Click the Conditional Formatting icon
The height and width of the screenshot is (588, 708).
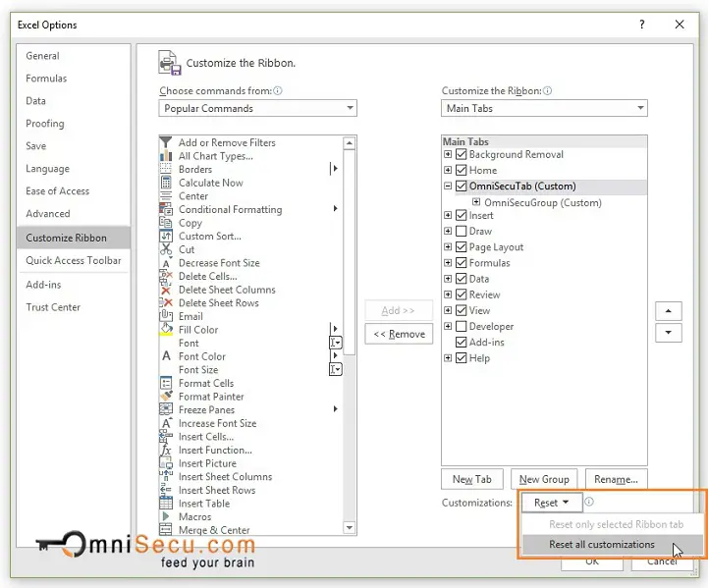[166, 209]
